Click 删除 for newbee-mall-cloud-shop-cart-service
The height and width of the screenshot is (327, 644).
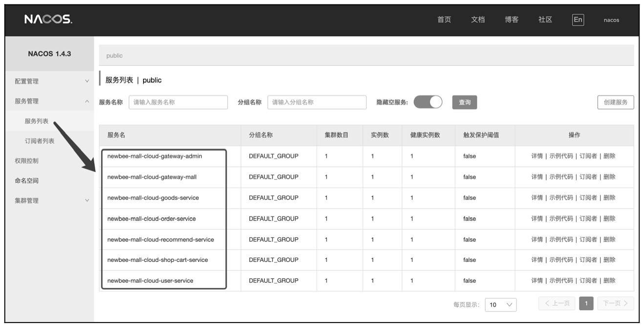pyautogui.click(x=609, y=260)
